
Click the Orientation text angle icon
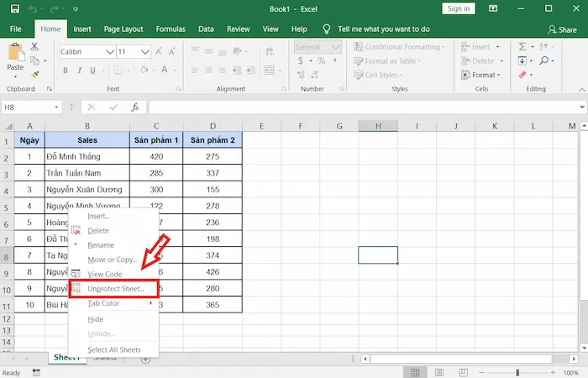(x=238, y=51)
